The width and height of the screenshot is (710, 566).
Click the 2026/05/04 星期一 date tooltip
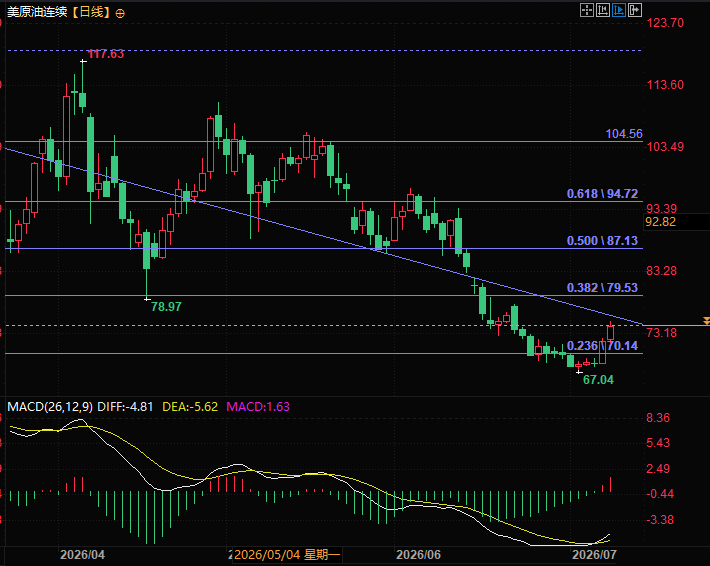coord(287,555)
